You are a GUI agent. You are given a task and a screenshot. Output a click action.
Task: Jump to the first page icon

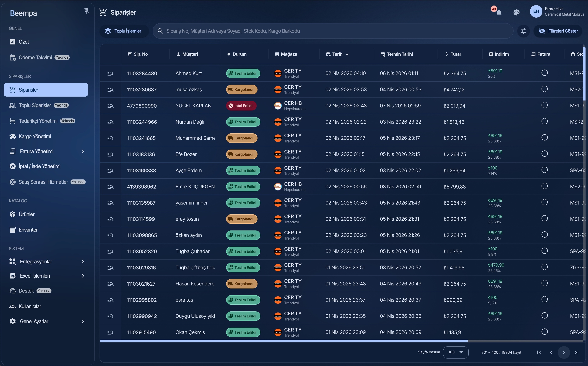click(x=539, y=352)
